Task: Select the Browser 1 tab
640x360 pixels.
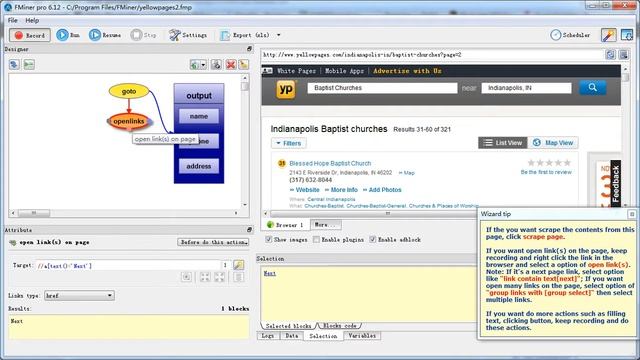Action: 285,225
